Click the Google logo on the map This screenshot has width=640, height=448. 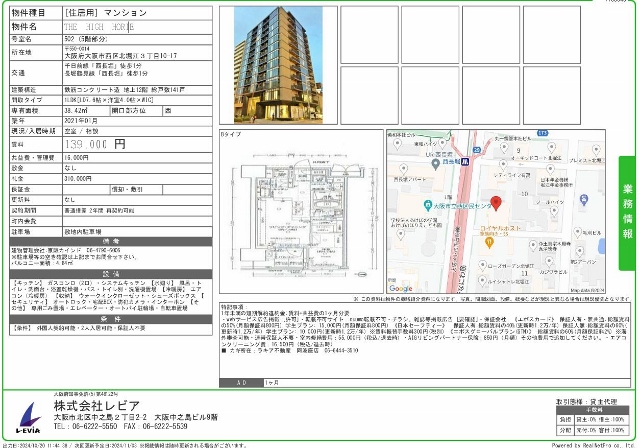[x=400, y=288]
